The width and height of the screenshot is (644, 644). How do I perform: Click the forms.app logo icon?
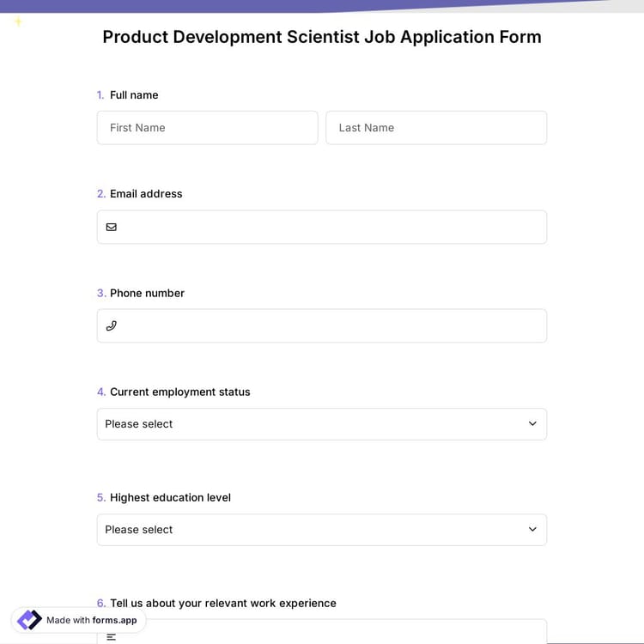pyautogui.click(x=29, y=620)
